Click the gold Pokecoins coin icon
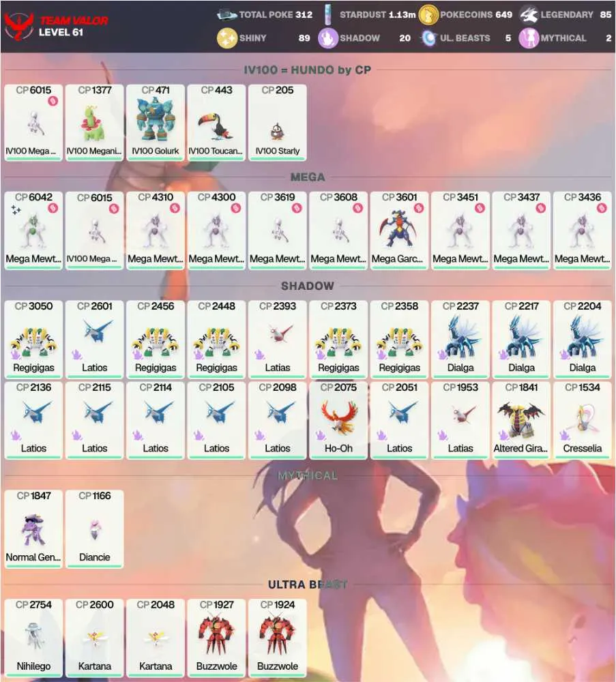Viewport: 616px width, 682px height. tap(428, 15)
